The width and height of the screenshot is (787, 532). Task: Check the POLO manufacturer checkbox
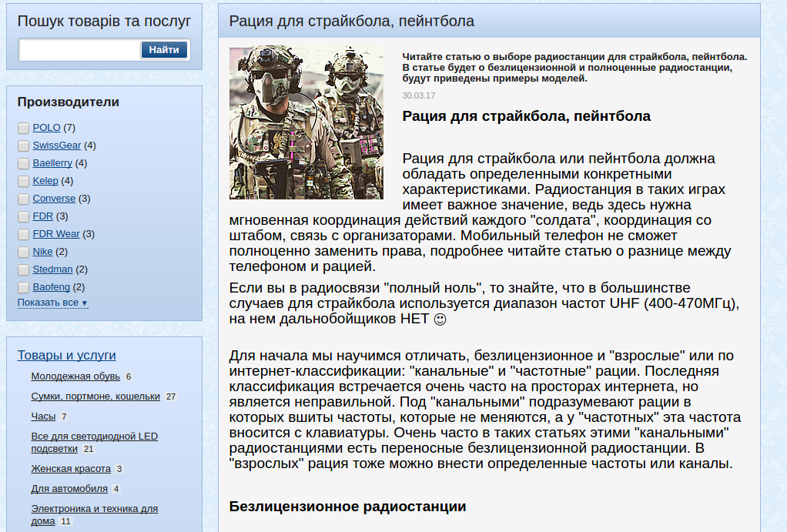coord(24,128)
